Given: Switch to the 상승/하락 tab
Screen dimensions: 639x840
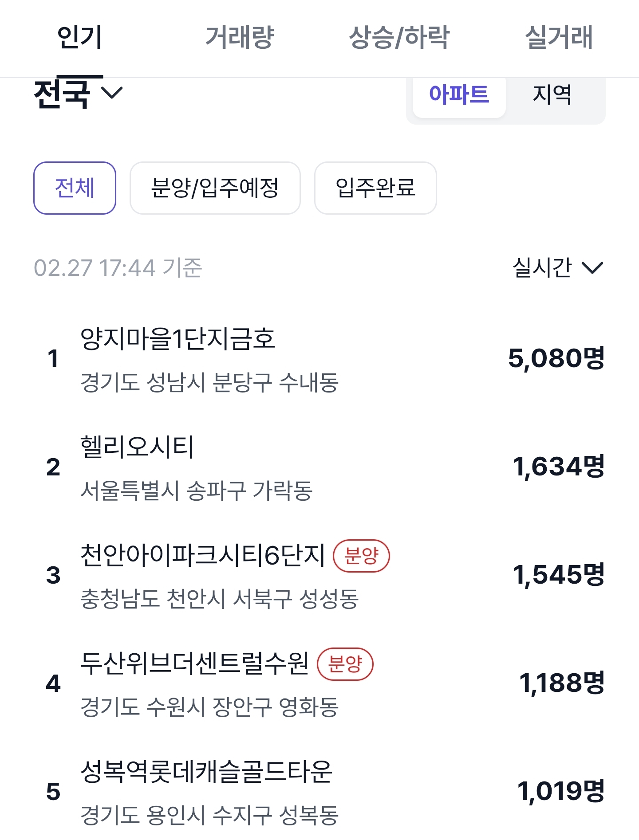Looking at the screenshot, I should (399, 37).
